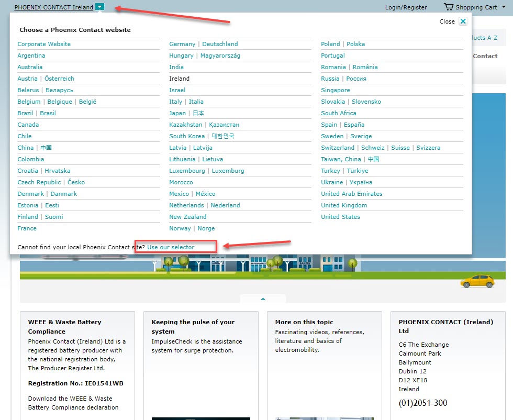Choose the Deutschland language link
The height and width of the screenshot is (420, 513).
click(220, 44)
